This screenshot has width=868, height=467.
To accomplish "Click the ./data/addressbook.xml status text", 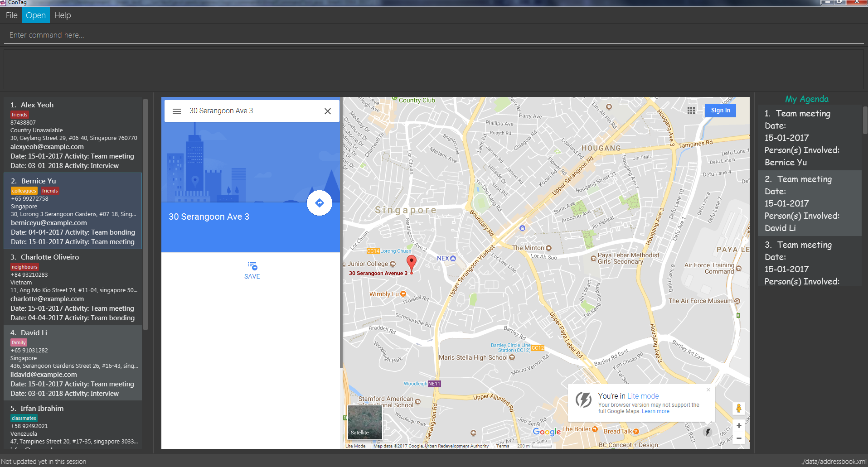I will tap(834, 462).
